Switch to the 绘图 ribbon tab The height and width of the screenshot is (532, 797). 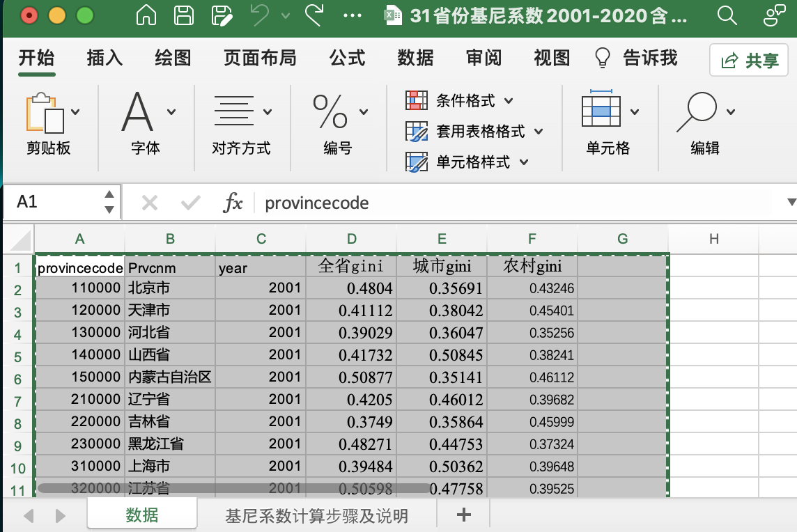pyautogui.click(x=173, y=58)
